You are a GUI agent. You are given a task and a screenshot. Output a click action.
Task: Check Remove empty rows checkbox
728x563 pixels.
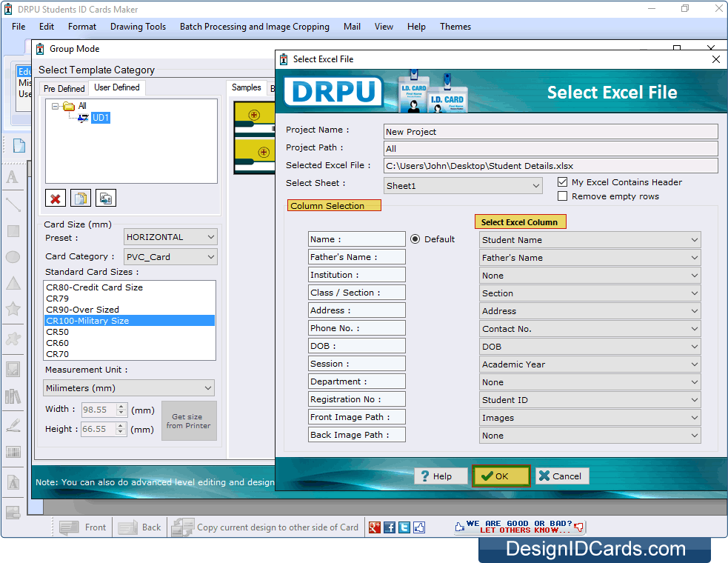click(x=562, y=196)
